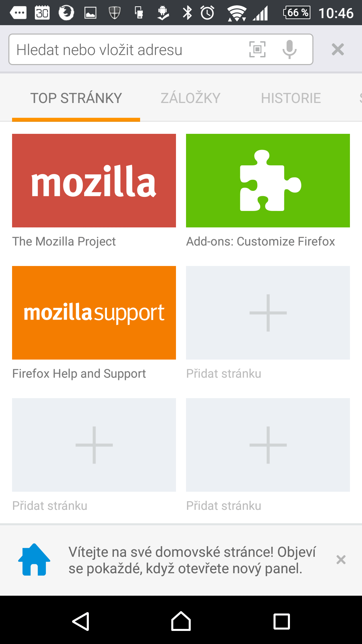Open Android recent apps button
The image size is (362, 644).
click(282, 622)
